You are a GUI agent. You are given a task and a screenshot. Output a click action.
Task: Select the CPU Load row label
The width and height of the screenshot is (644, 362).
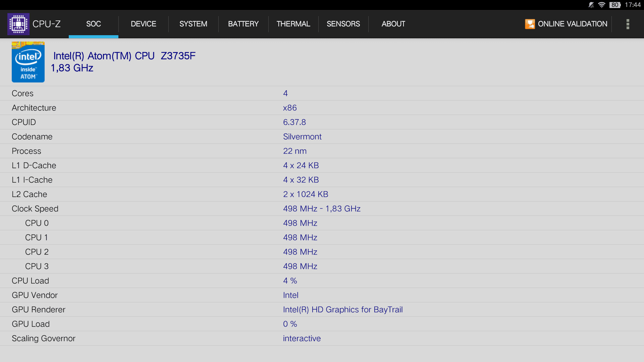pos(30,281)
